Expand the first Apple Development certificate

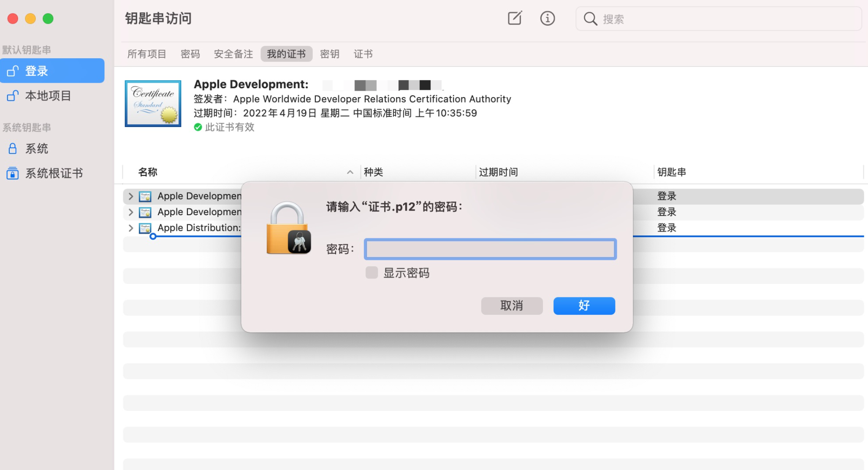[130, 196]
